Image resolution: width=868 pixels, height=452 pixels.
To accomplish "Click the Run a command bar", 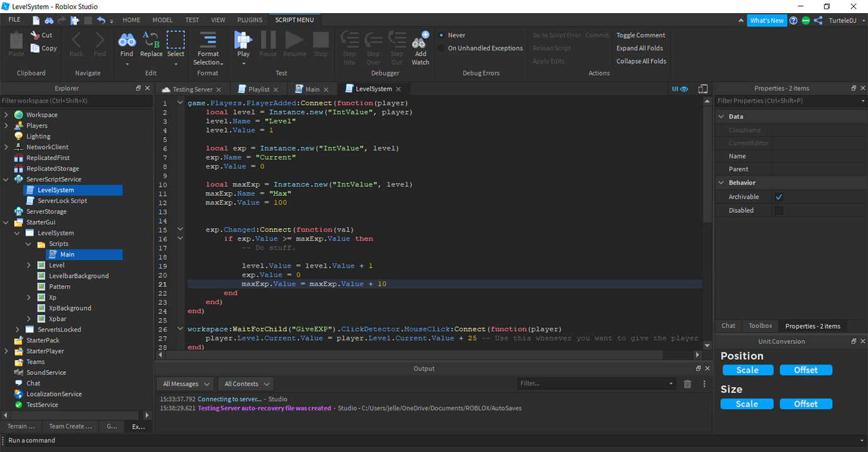I will [433, 440].
